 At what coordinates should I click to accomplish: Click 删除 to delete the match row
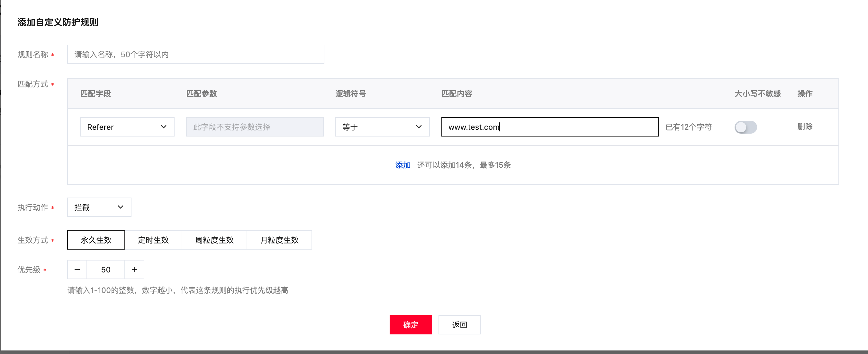coord(805,126)
